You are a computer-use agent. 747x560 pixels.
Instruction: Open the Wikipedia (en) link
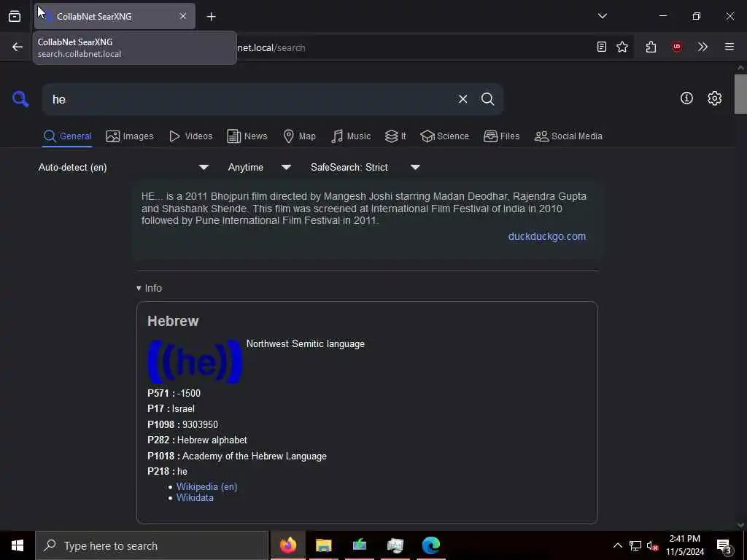206,486
